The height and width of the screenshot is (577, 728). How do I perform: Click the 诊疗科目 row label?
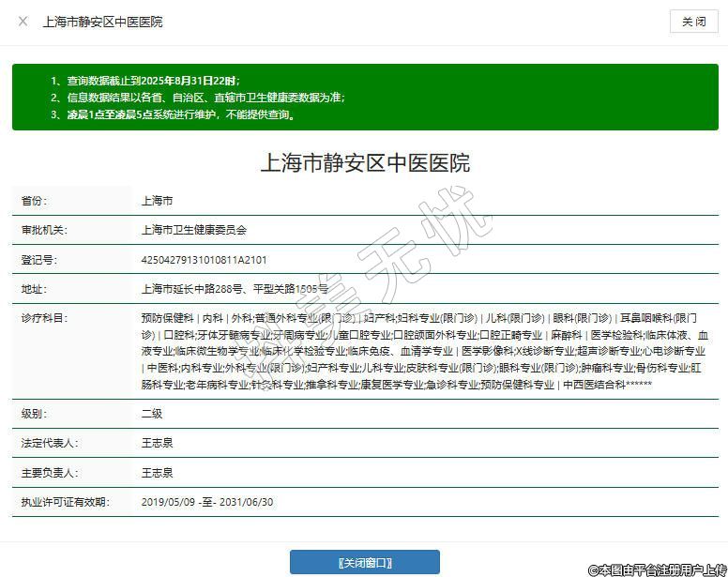(44, 319)
